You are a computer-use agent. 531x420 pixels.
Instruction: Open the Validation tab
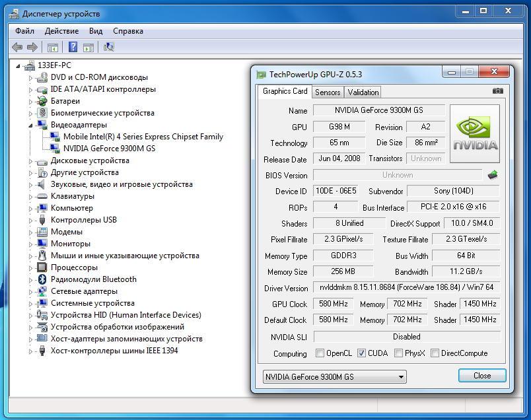click(x=363, y=92)
